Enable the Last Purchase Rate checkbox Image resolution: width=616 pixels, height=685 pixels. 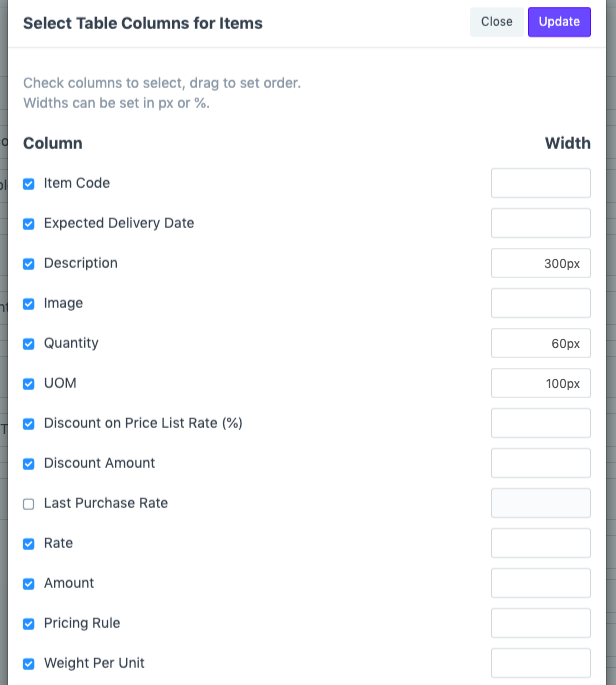tap(29, 504)
